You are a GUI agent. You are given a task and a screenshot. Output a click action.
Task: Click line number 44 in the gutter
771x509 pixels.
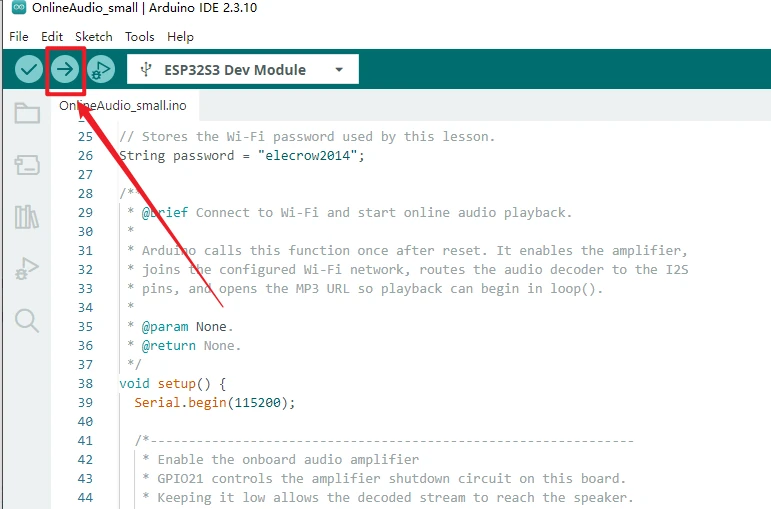[85, 498]
